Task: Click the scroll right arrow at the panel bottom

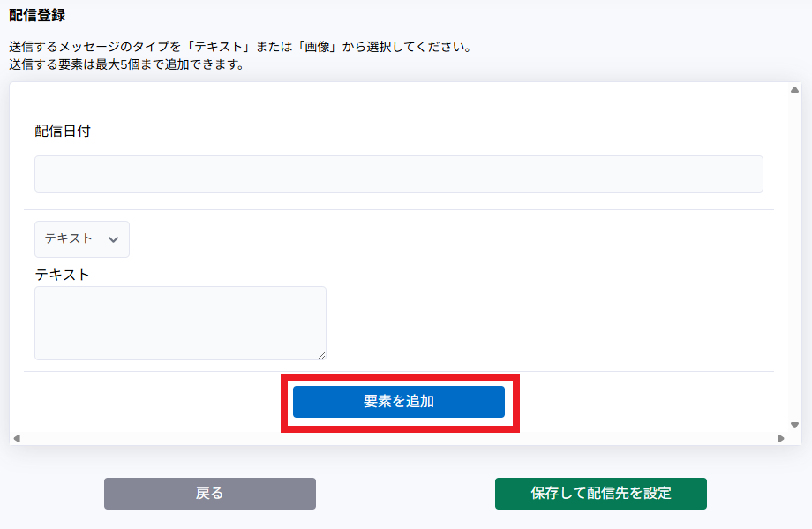Action: (x=780, y=438)
